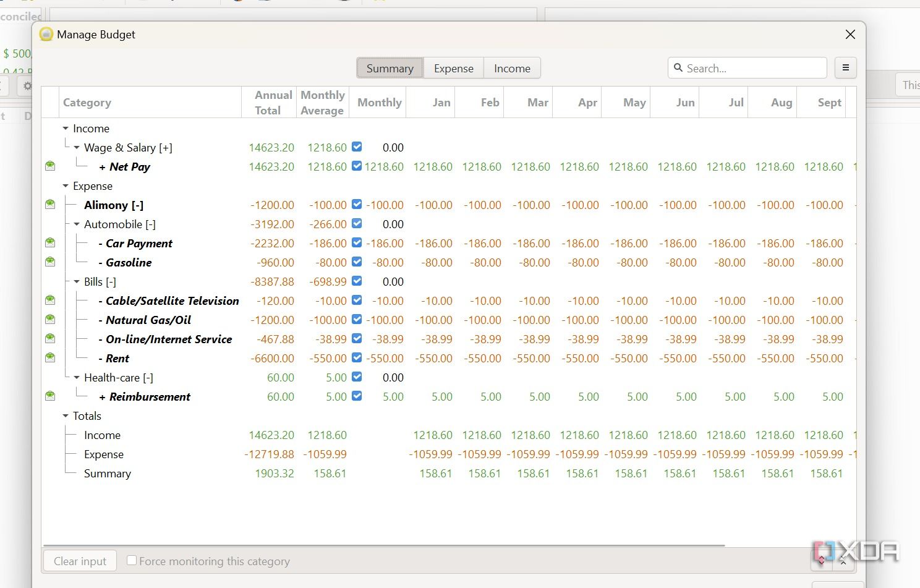920x588 pixels.
Task: Switch to the Expense tab
Action: [453, 68]
